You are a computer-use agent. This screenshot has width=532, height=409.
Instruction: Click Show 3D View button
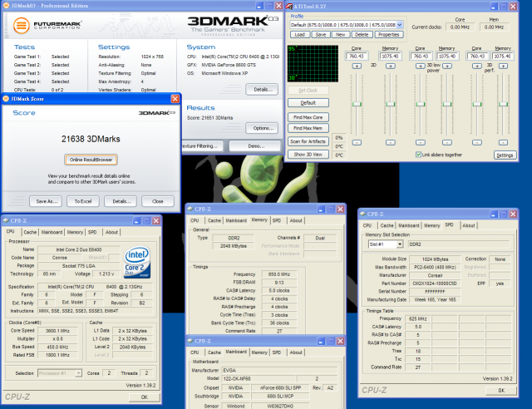308,155
